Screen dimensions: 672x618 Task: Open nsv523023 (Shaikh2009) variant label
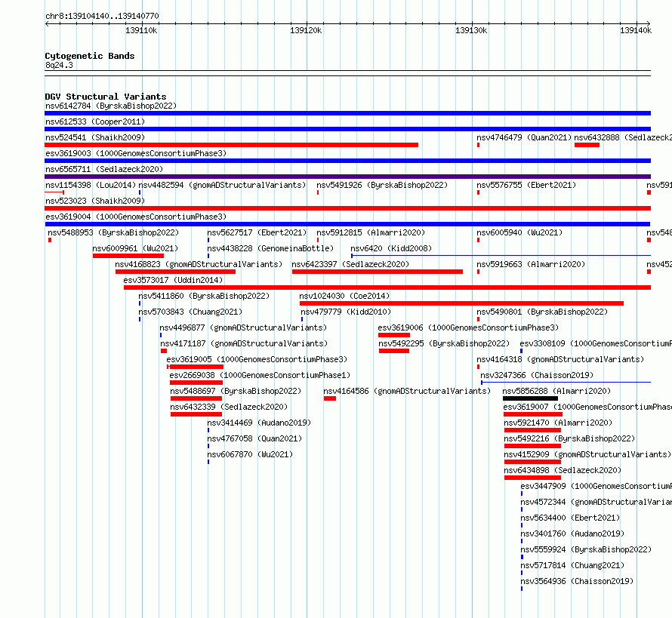(x=95, y=201)
